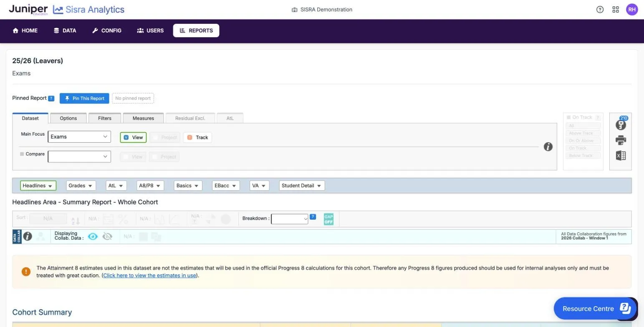Hide collaboration data with crossed-eye icon
The height and width of the screenshot is (327, 644).
click(107, 236)
